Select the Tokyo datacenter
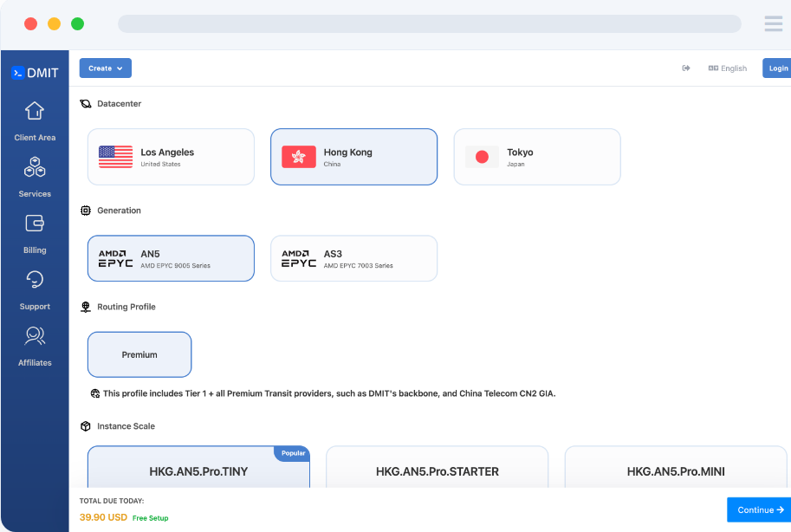The height and width of the screenshot is (532, 791). coord(537,157)
